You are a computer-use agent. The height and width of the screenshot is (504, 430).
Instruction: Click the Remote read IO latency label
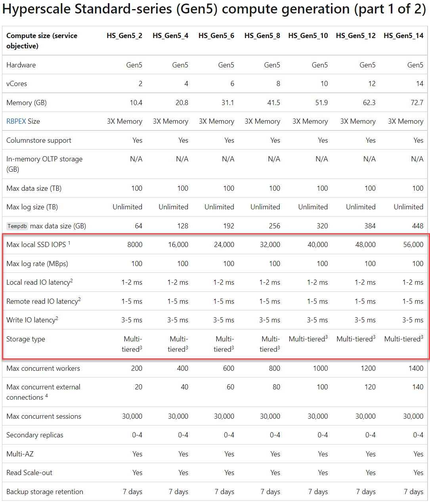pos(44,301)
